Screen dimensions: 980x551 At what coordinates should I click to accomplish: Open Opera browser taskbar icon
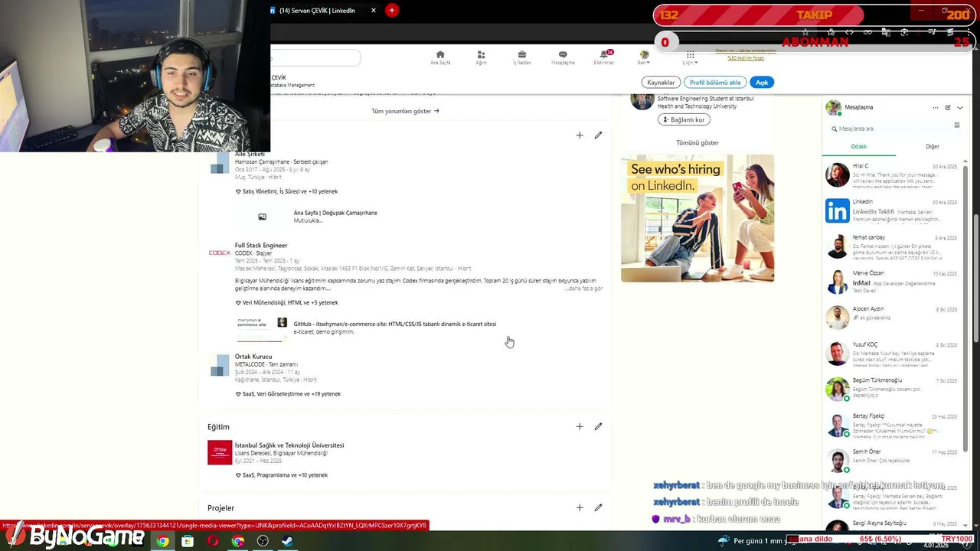pos(213,541)
